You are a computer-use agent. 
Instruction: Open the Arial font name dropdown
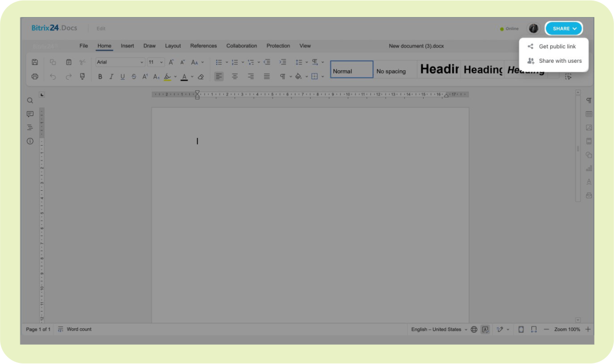[x=119, y=62]
